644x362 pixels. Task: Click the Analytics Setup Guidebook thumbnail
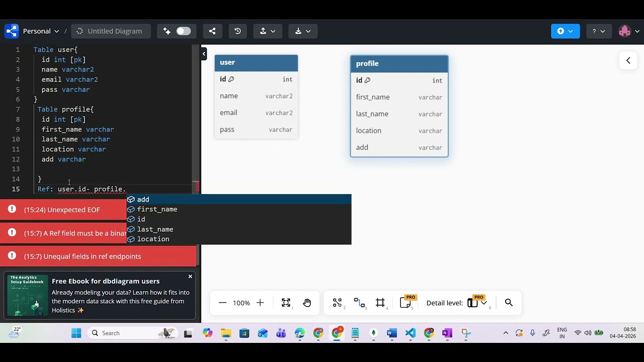[27, 296]
